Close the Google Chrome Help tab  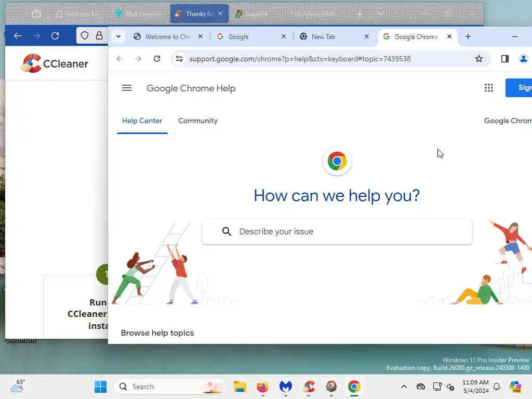click(x=449, y=37)
